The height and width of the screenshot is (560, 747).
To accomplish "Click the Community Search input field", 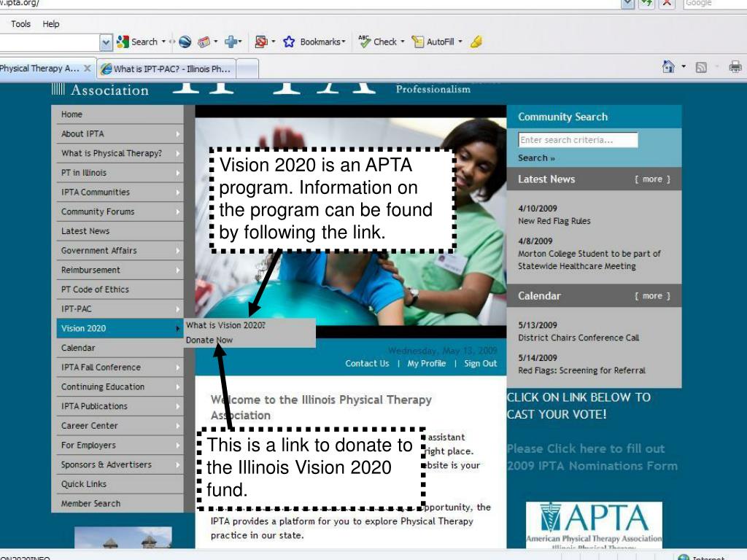I will coord(578,140).
